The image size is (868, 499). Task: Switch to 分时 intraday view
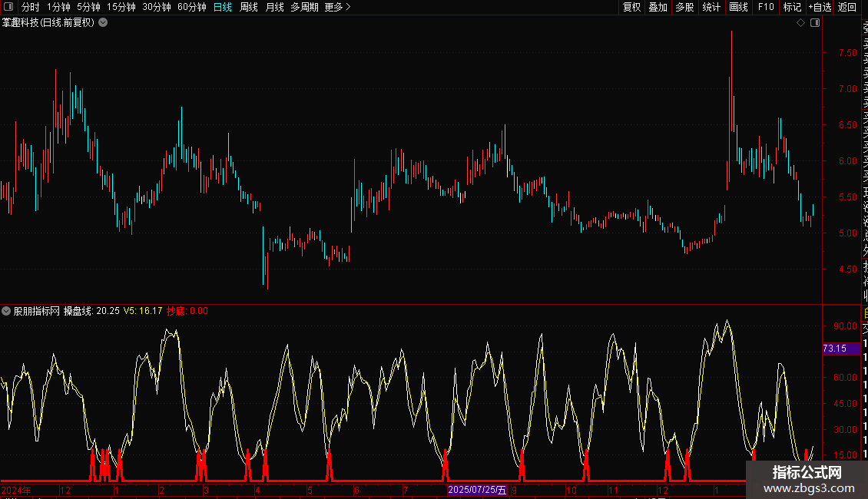31,7
